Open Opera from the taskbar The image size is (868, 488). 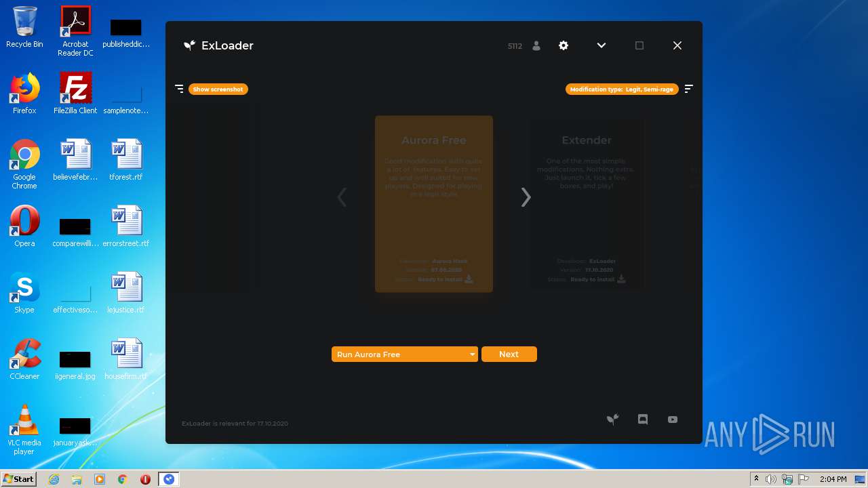(x=145, y=479)
